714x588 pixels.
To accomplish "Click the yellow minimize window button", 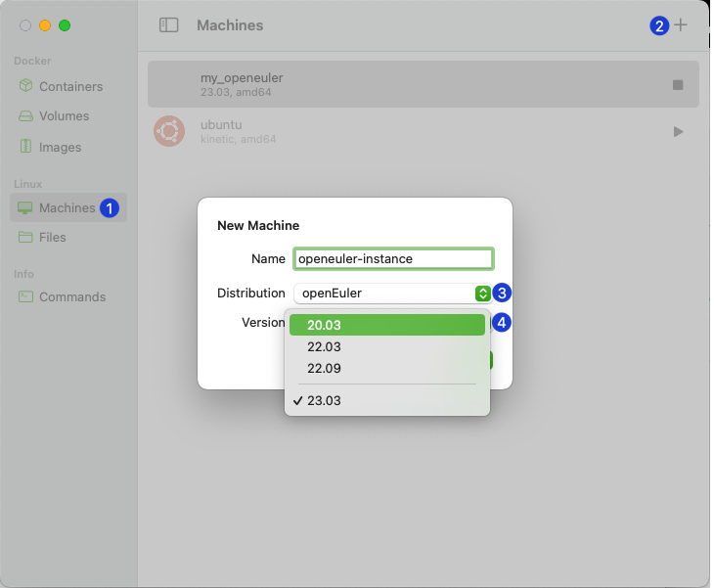I will [x=45, y=25].
